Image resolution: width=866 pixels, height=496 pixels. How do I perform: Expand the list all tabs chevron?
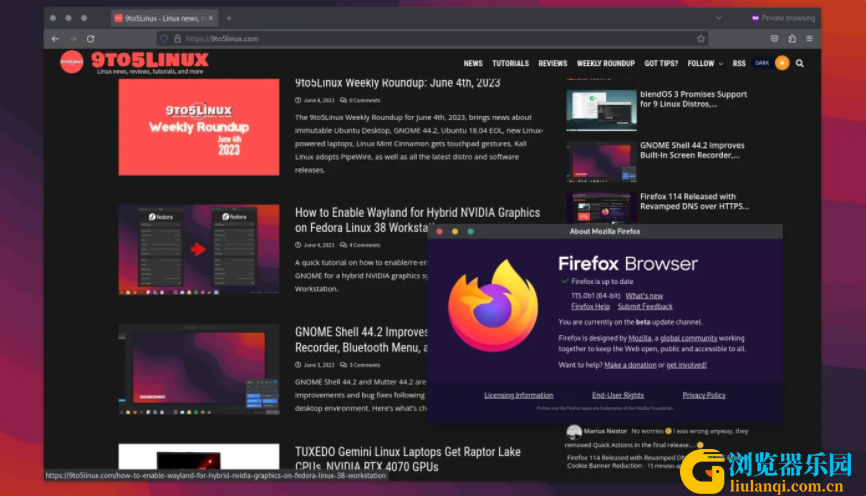[x=719, y=18]
